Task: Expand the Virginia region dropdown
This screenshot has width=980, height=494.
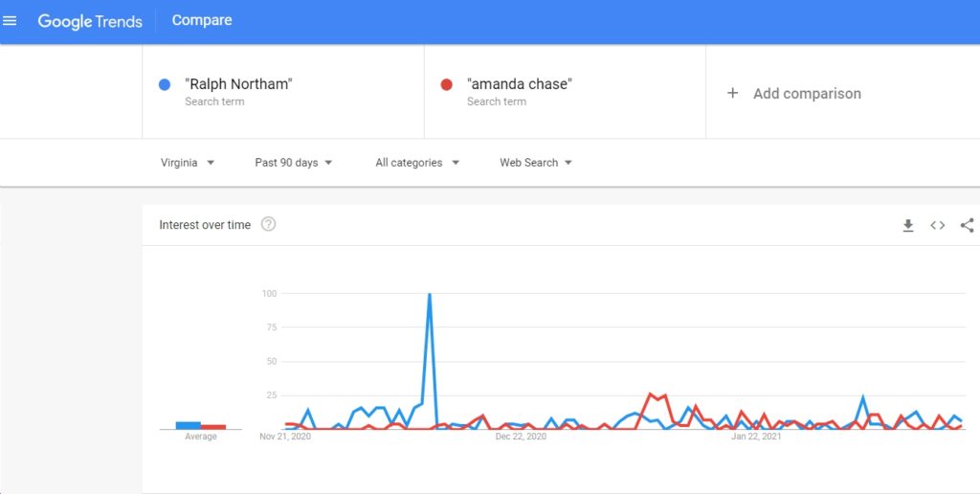Action: pyautogui.click(x=188, y=163)
